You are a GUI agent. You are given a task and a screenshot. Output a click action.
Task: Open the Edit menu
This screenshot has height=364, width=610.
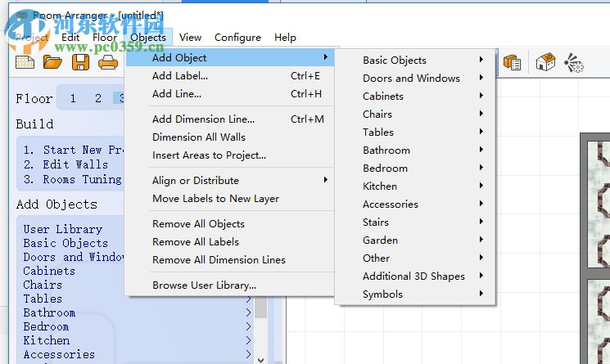click(70, 38)
